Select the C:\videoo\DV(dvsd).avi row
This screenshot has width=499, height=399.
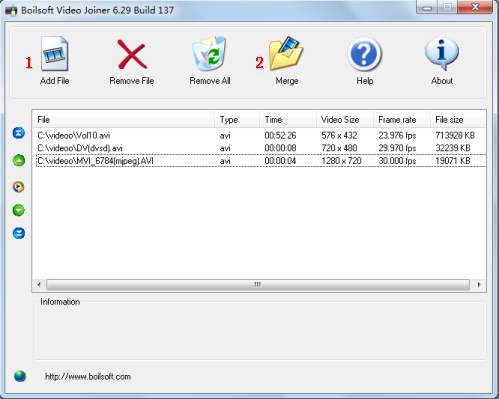pyautogui.click(x=261, y=148)
